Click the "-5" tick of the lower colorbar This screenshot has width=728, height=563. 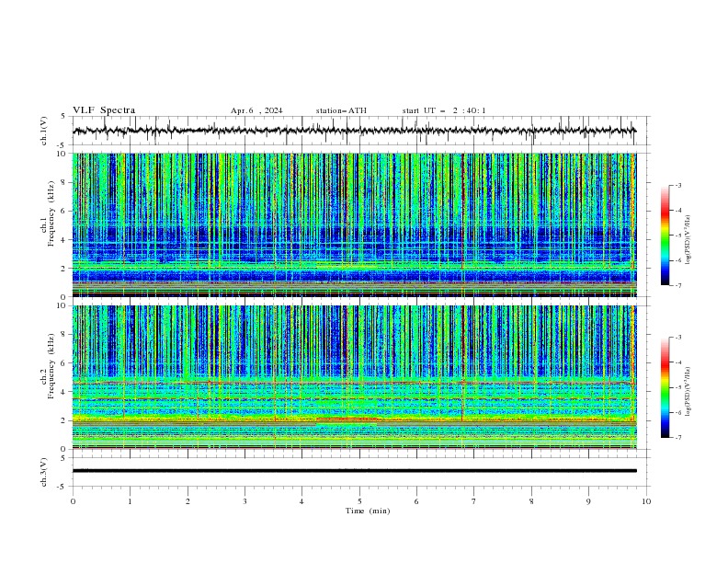click(x=677, y=387)
